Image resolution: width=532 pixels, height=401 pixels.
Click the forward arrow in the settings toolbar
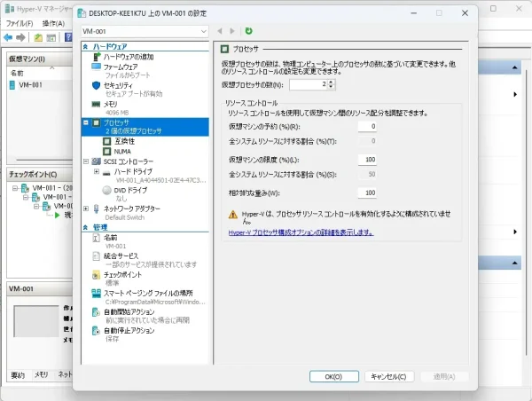tap(232, 31)
